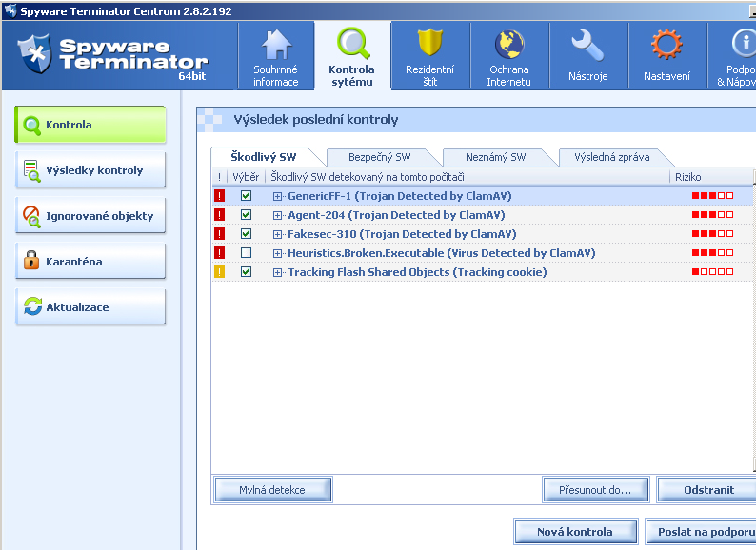Switch to the Škodlivý SW tab
The height and width of the screenshot is (550, 756).
pos(264,157)
